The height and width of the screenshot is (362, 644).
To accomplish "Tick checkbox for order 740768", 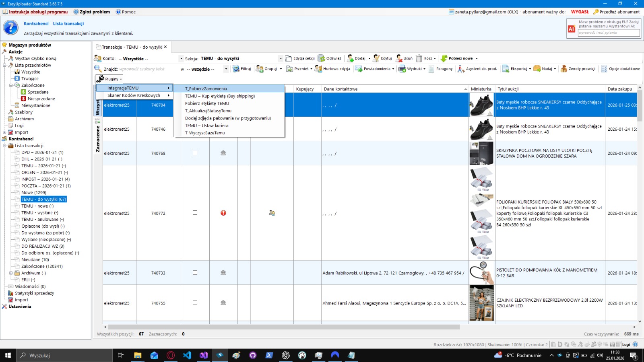I will click(195, 153).
